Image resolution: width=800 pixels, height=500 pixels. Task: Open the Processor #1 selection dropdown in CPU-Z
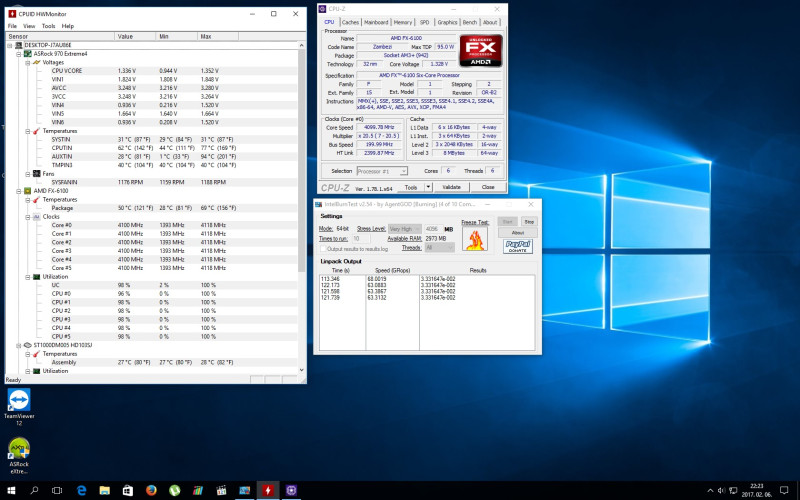coord(382,171)
